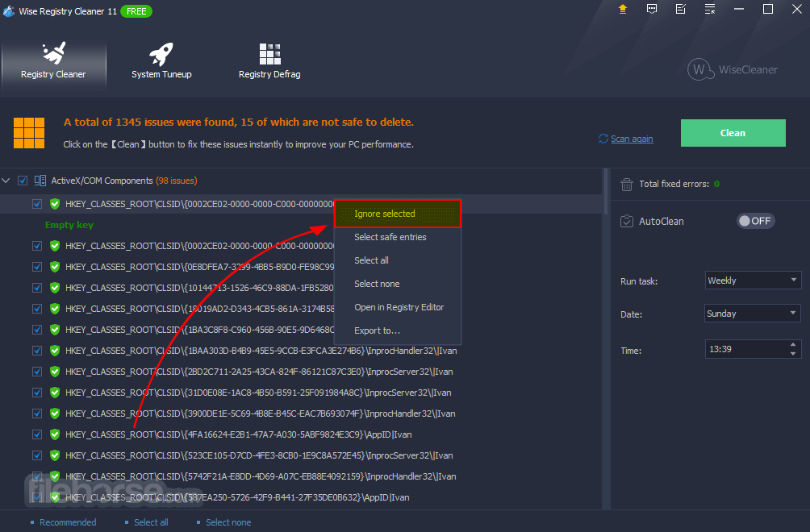Click the '(98 issues)' count text
810x532 pixels.
[176, 181]
